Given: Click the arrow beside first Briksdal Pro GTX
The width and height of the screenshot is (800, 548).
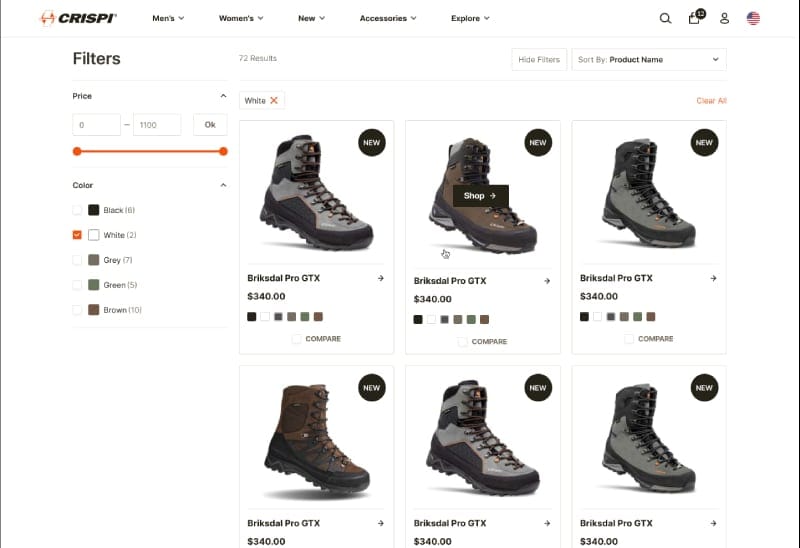Looking at the screenshot, I should [x=381, y=278].
